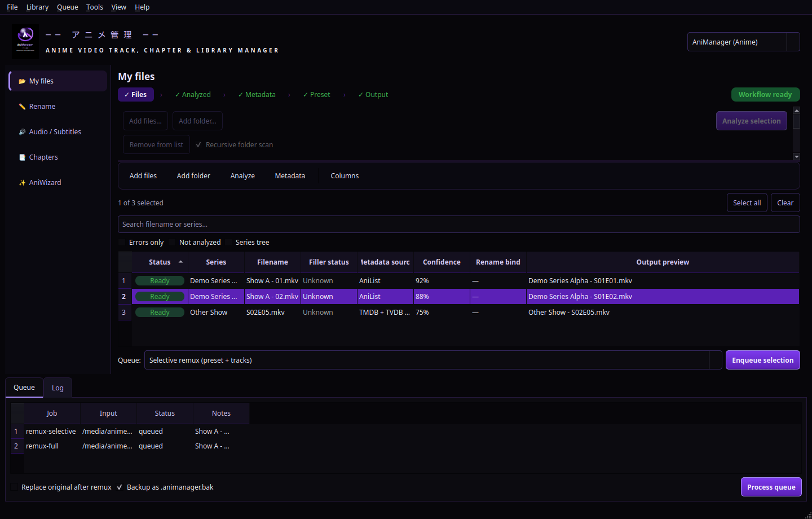Open the Tools menu
This screenshot has width=812, height=519.
[95, 7]
